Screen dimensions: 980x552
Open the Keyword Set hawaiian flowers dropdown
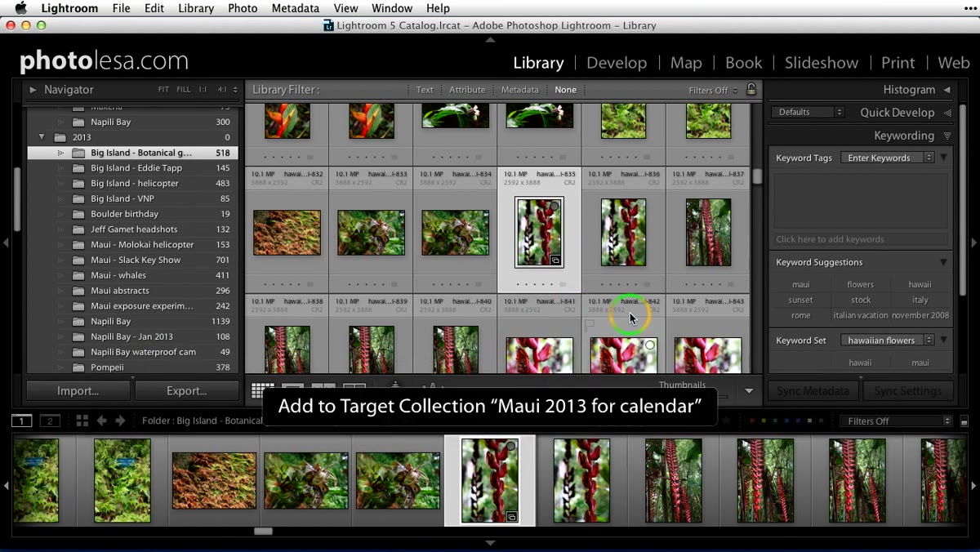point(888,340)
